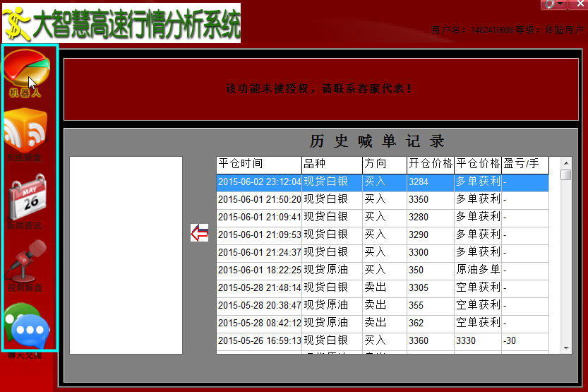
Task: Click 原油多单 cell
Action: click(478, 271)
